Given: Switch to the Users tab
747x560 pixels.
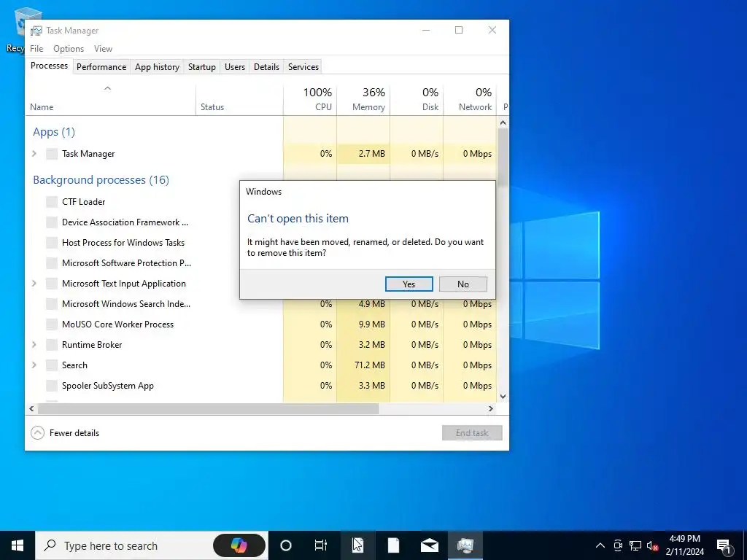Looking at the screenshot, I should coord(235,66).
